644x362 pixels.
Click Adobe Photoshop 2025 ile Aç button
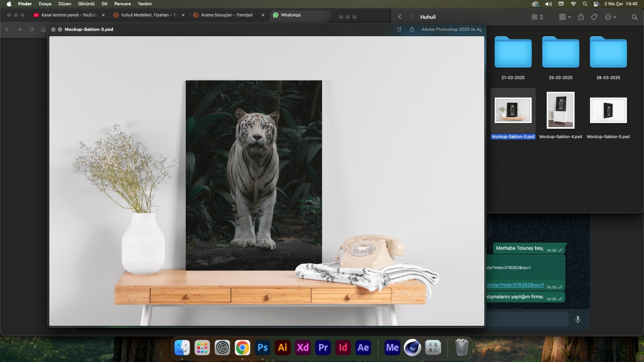(x=451, y=29)
